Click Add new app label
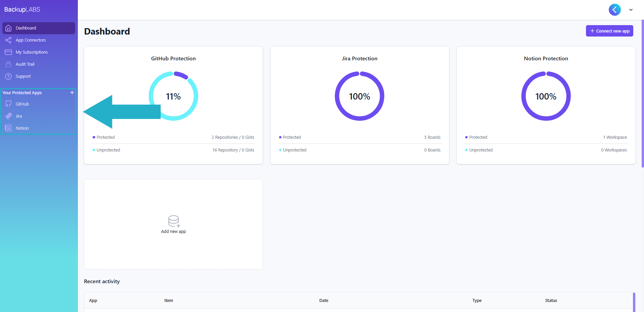Image resolution: width=644 pixels, height=312 pixels. 173,232
